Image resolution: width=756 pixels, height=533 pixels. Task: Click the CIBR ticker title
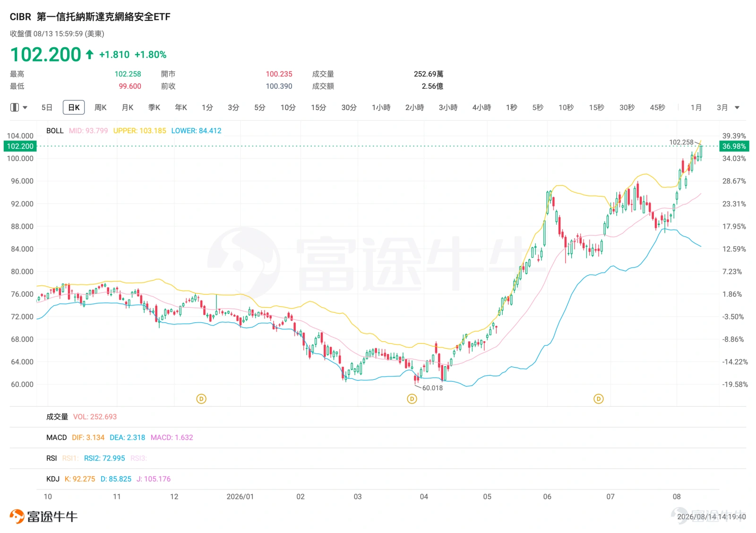pyautogui.click(x=20, y=17)
